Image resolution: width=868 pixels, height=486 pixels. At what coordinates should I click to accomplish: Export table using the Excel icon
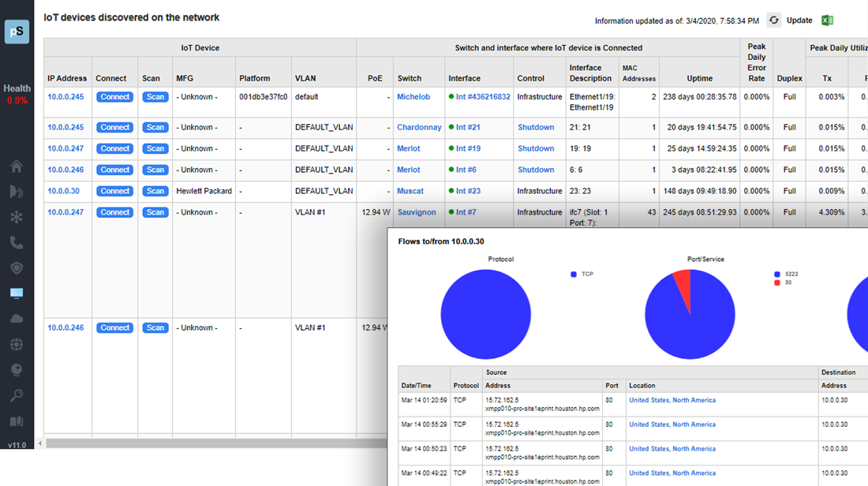[x=827, y=21]
